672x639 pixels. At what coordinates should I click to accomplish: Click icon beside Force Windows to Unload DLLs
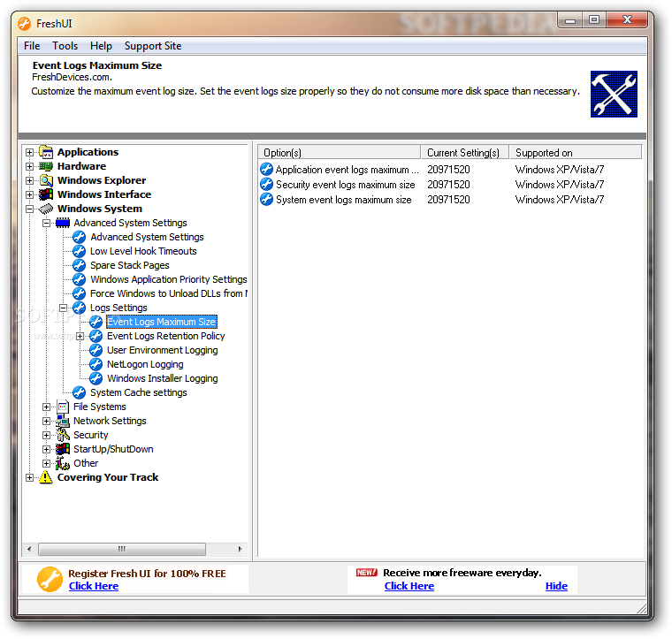79,293
